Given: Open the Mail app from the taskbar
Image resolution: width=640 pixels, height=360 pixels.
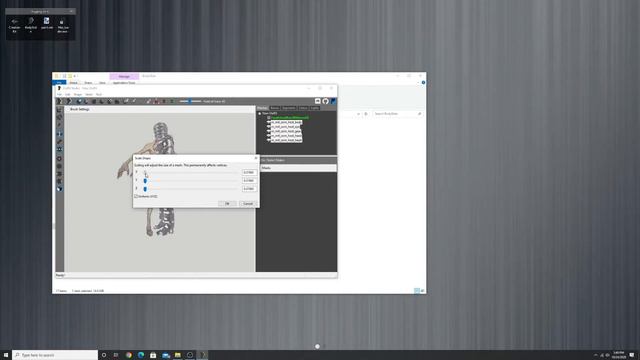Looking at the screenshot, I should 166,355.
